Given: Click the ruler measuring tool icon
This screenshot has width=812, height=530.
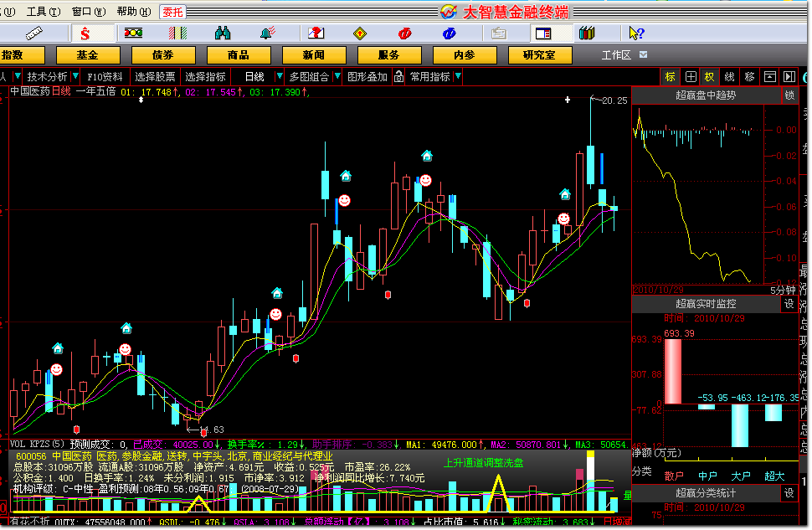Looking at the screenshot, I should [34, 33].
